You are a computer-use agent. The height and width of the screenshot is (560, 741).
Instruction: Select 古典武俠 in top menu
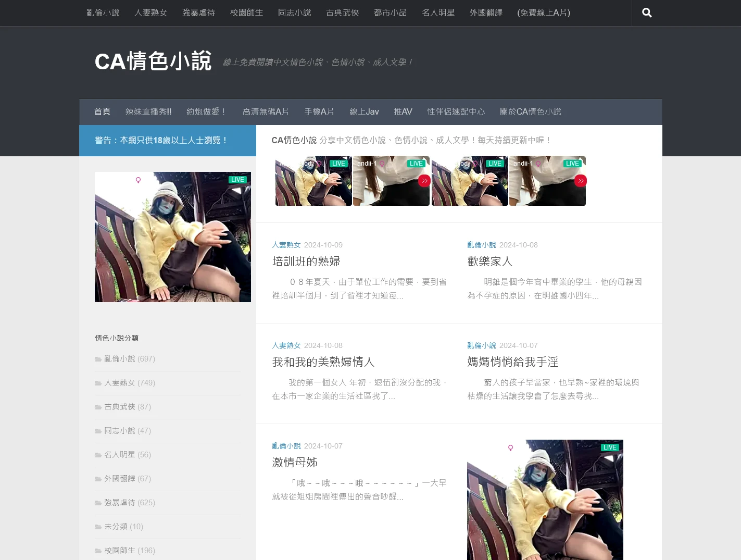(342, 13)
